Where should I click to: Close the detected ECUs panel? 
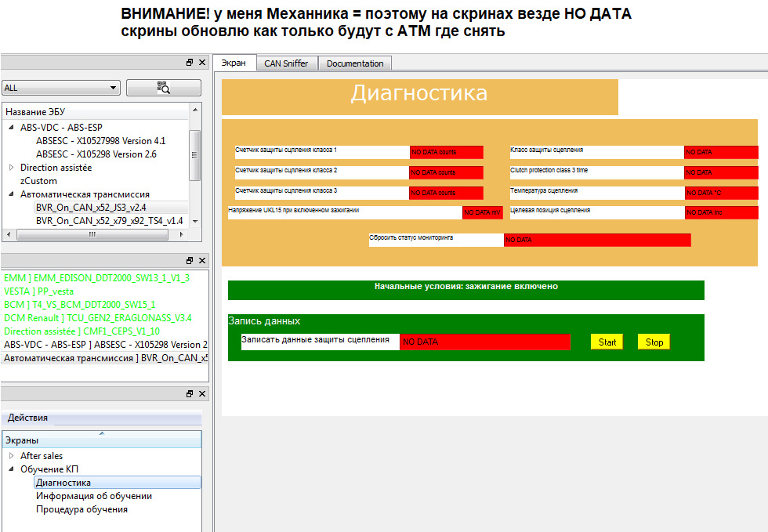[x=202, y=260]
